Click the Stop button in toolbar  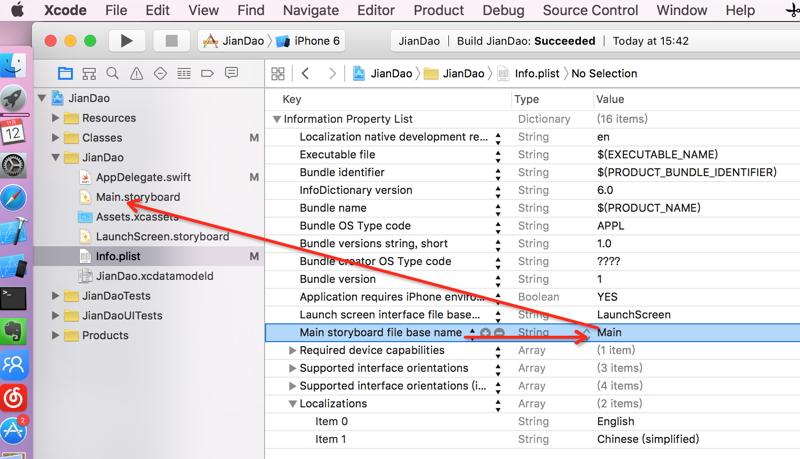click(171, 41)
